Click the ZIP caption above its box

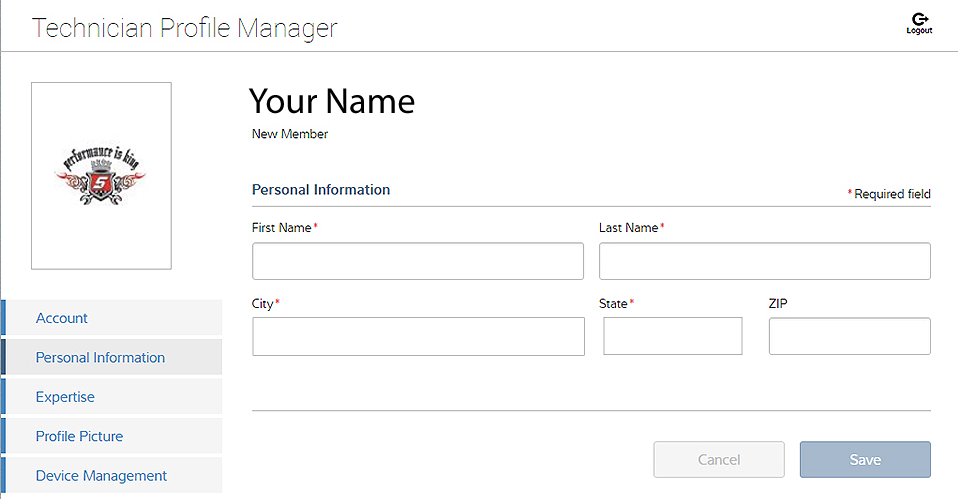click(x=778, y=303)
